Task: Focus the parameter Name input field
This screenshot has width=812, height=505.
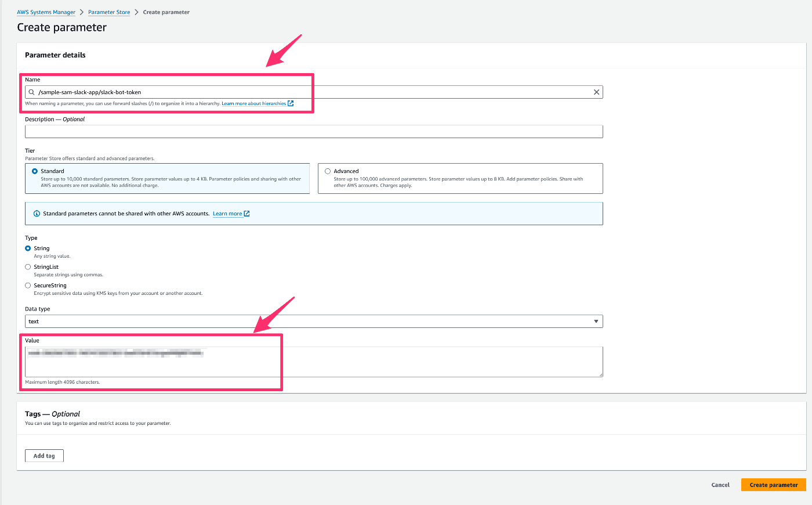Action: tap(314, 92)
